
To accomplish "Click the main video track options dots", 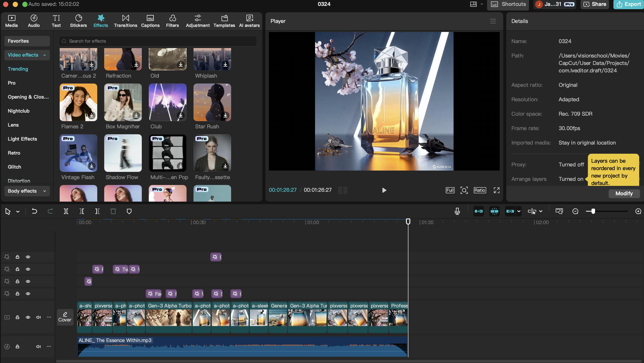I will [x=49, y=317].
